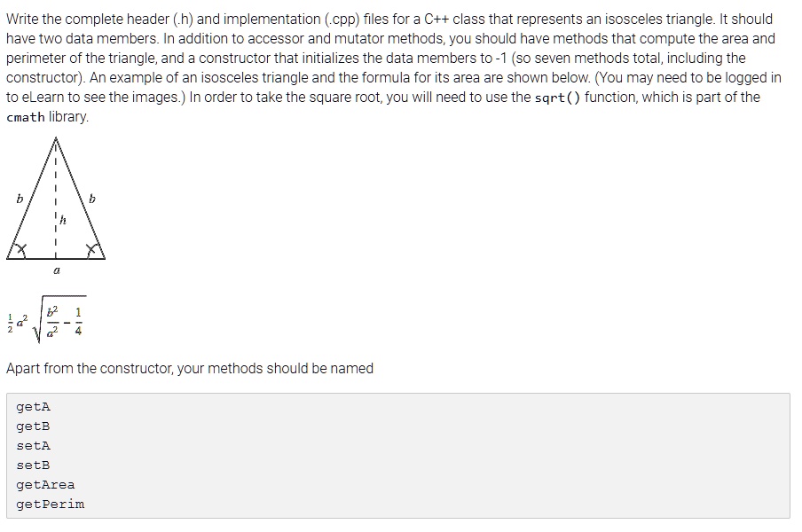Click the sqrt() monospace text
802x532 pixels.
[557, 98]
